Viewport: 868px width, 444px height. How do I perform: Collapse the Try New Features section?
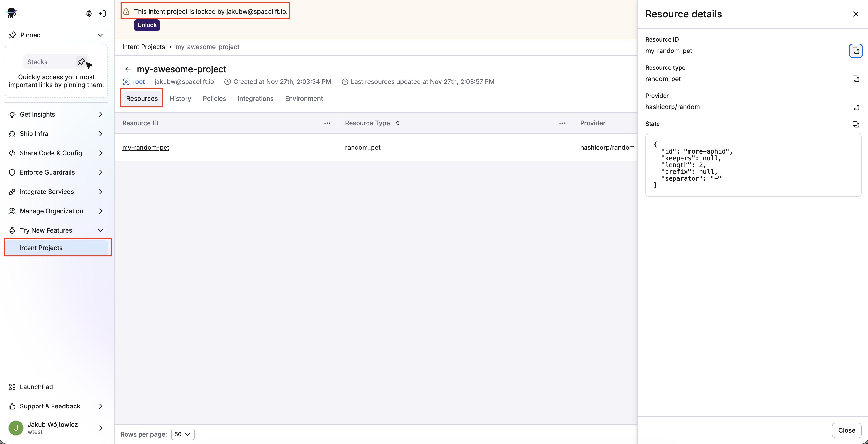pos(100,230)
